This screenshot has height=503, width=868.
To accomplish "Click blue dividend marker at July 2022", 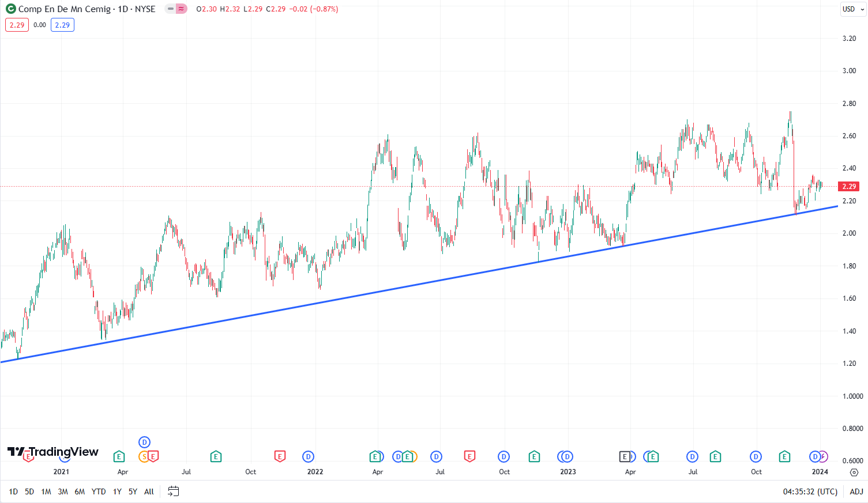I will point(437,457).
